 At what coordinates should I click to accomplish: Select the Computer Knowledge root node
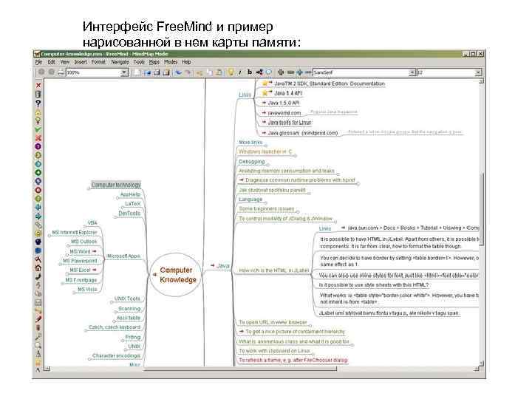176,275
